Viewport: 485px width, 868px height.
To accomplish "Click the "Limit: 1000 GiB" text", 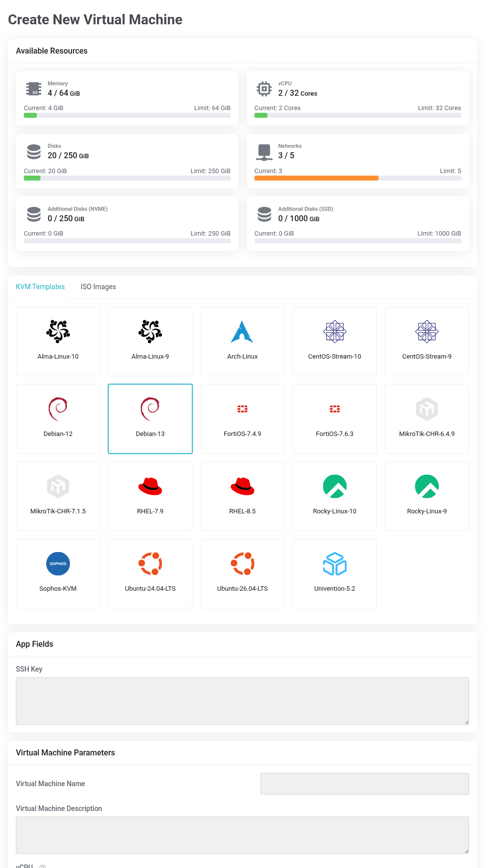I will tap(439, 234).
